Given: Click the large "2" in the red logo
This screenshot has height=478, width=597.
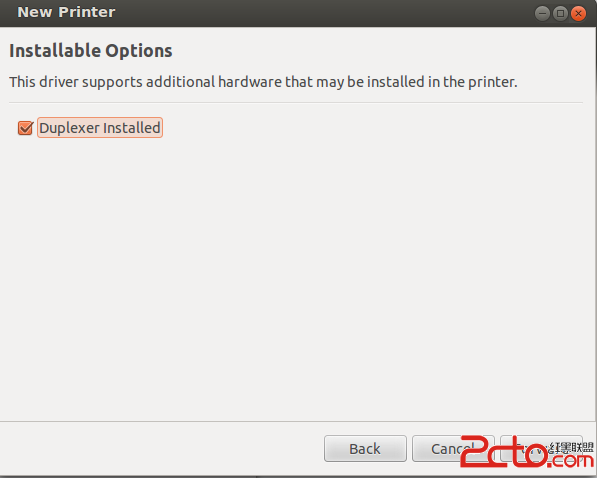Looking at the screenshot, I should [476, 452].
